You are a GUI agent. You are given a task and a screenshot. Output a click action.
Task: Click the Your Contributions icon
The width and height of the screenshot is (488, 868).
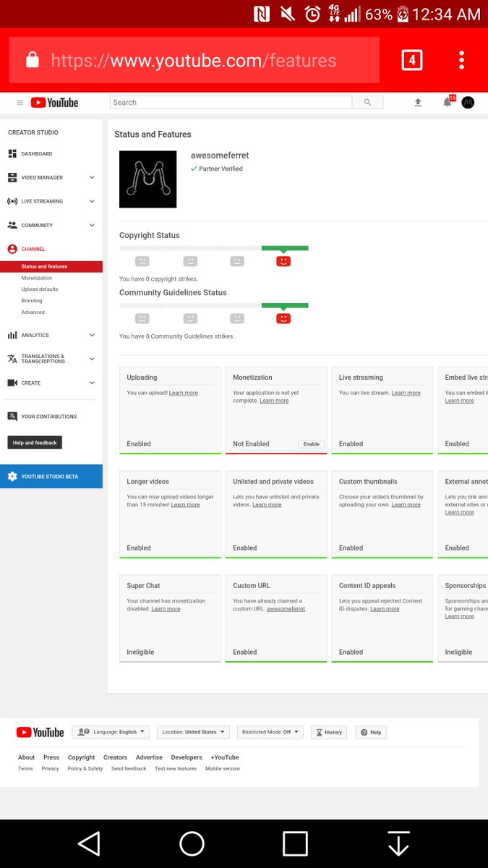[12, 417]
